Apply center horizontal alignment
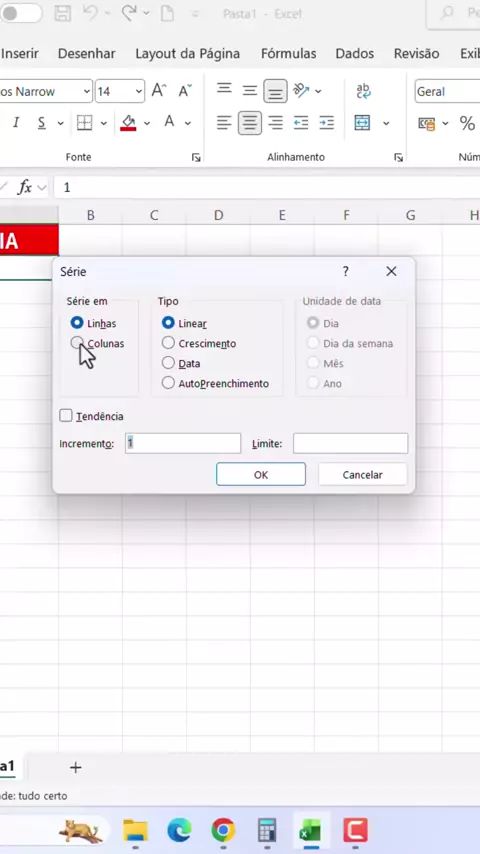Viewport: 480px width, 854px height. [x=250, y=123]
